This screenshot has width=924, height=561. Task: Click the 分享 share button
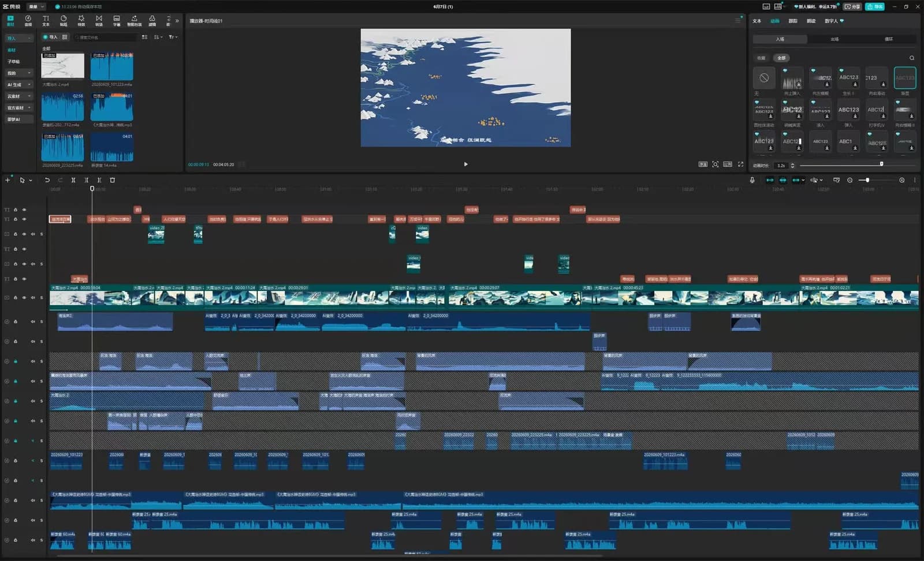852,6
